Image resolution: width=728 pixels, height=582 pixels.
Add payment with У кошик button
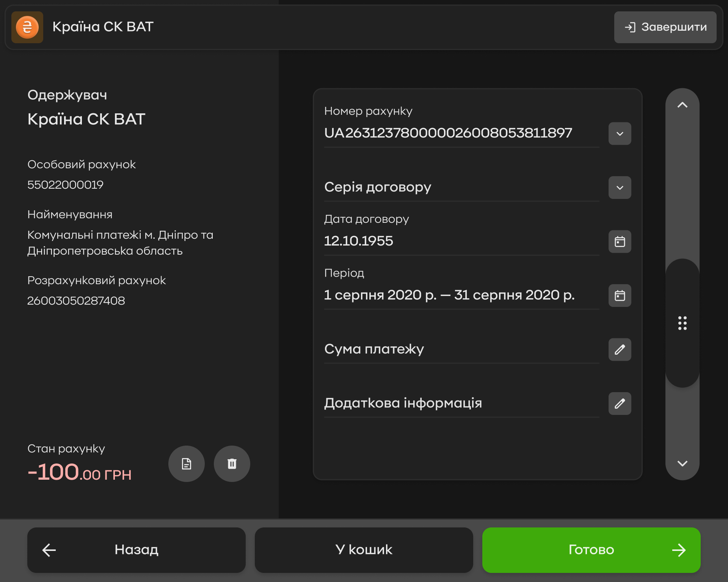pyautogui.click(x=364, y=550)
